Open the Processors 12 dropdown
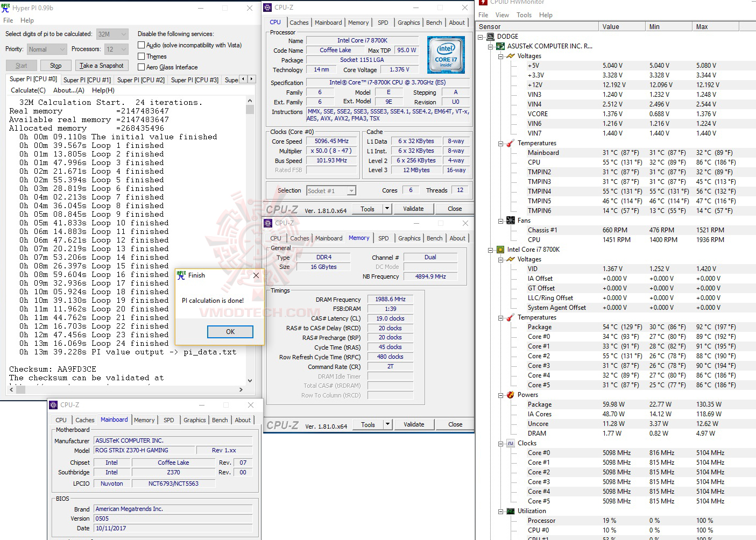 point(117,49)
